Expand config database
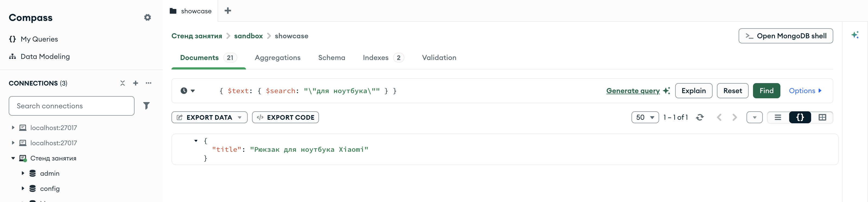The width and height of the screenshot is (868, 202). (x=23, y=188)
